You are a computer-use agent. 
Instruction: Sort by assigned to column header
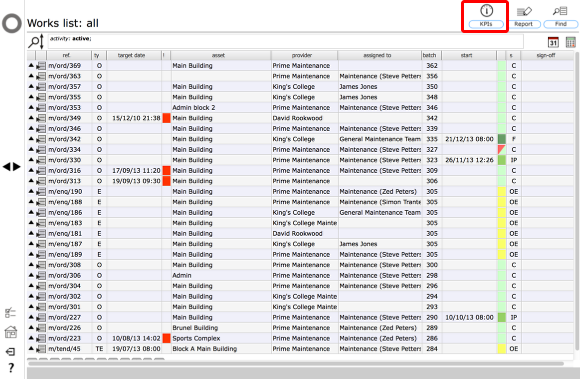(x=380, y=55)
